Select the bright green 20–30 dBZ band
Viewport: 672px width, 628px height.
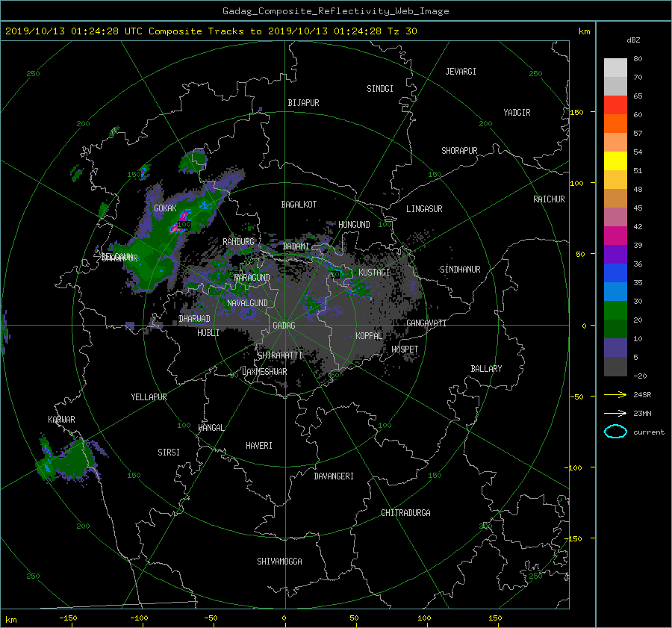615,310
